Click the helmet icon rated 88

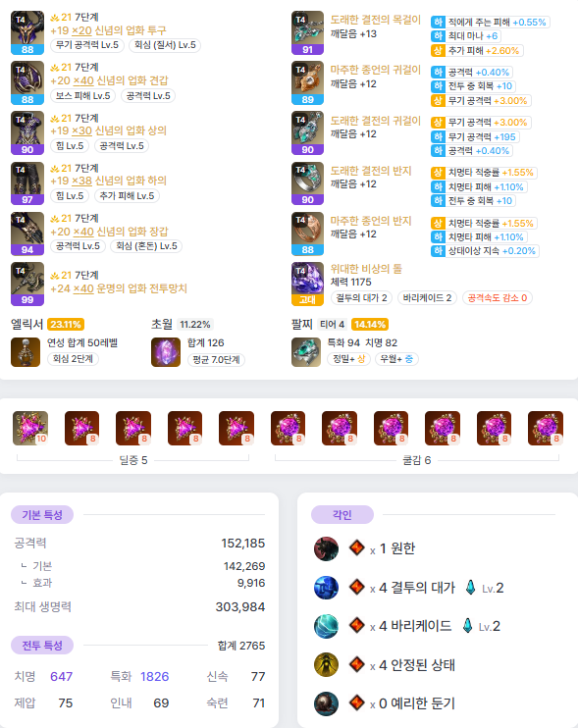point(27,32)
